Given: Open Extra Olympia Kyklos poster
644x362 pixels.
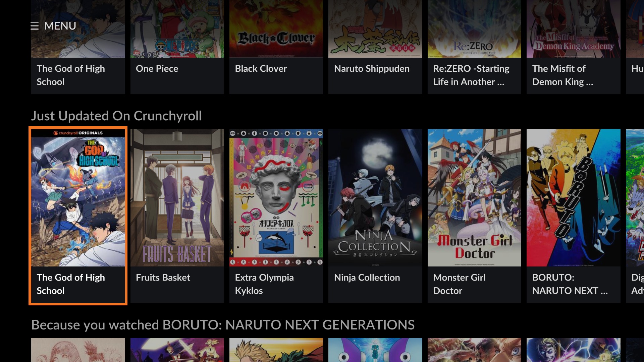Looking at the screenshot, I should (x=276, y=198).
